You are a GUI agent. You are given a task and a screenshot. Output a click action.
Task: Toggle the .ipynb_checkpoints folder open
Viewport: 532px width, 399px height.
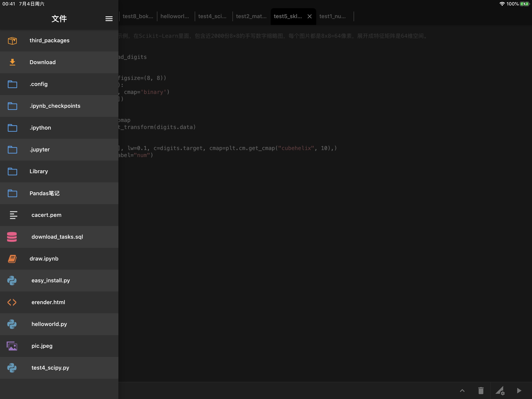[x=59, y=106]
